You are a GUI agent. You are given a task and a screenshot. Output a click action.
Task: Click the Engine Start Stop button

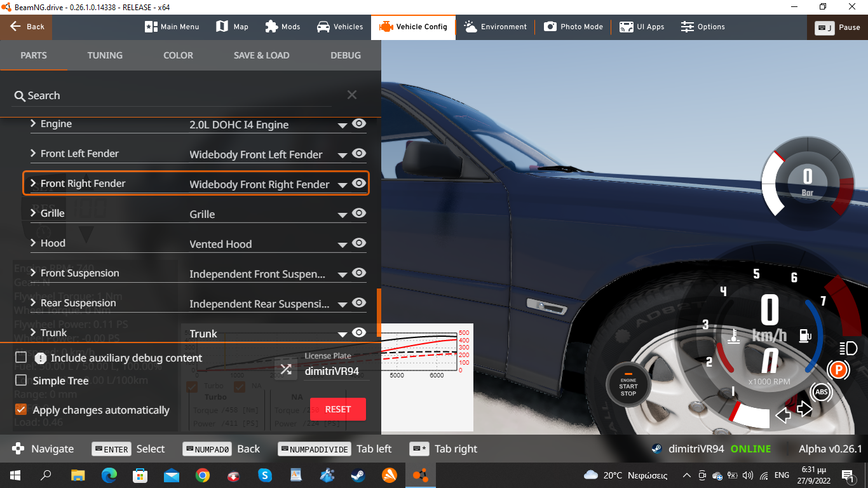[x=628, y=385]
